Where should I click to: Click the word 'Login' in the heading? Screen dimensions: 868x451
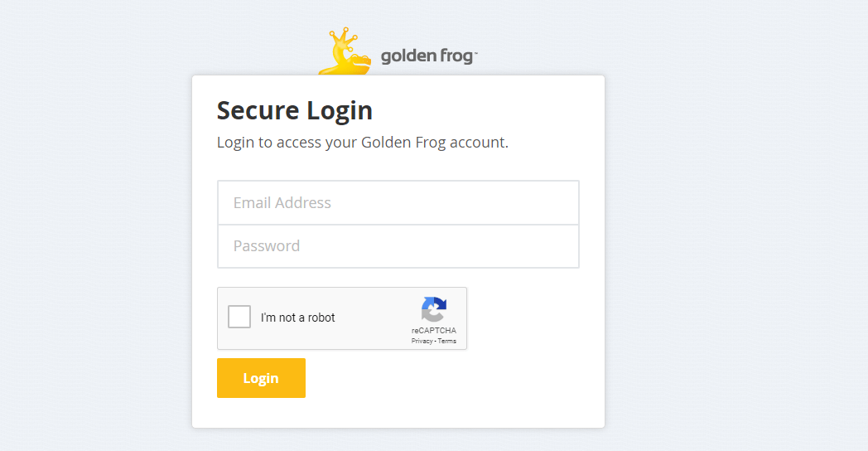click(x=340, y=110)
